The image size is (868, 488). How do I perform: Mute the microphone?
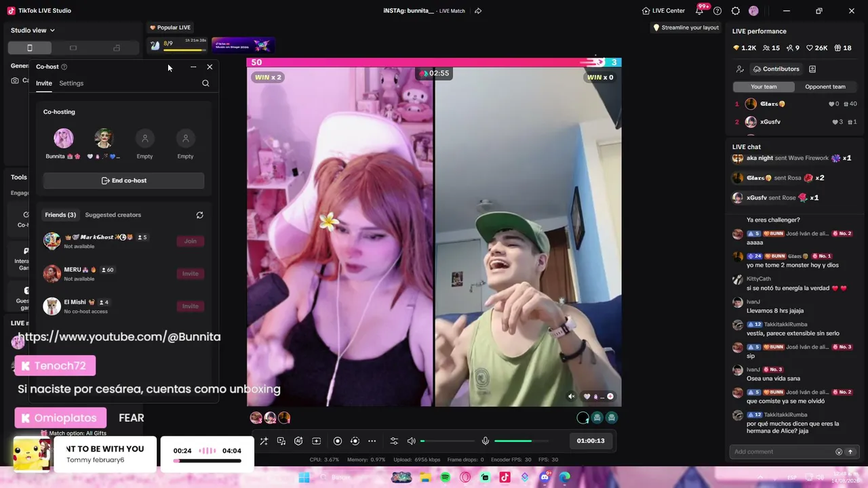pos(486,441)
